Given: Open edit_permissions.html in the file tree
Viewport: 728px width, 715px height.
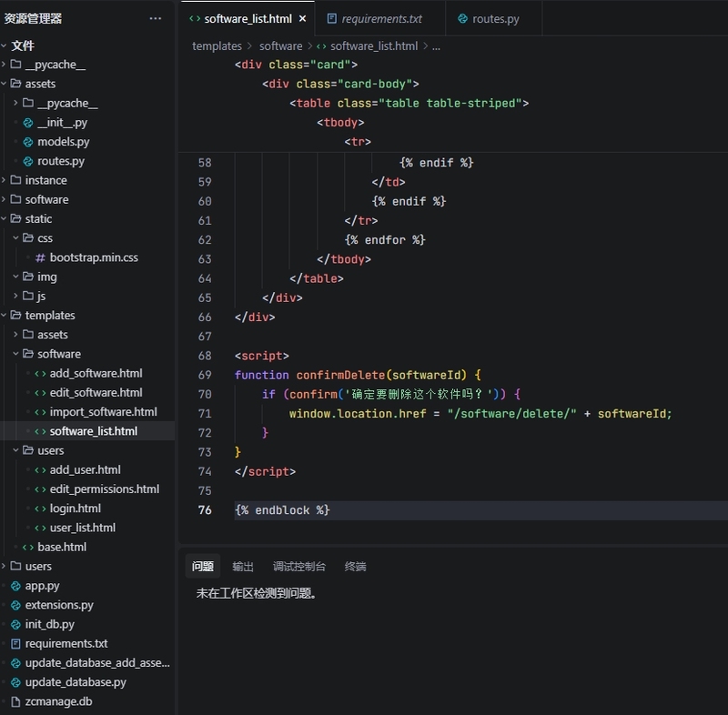Looking at the screenshot, I should [104, 489].
